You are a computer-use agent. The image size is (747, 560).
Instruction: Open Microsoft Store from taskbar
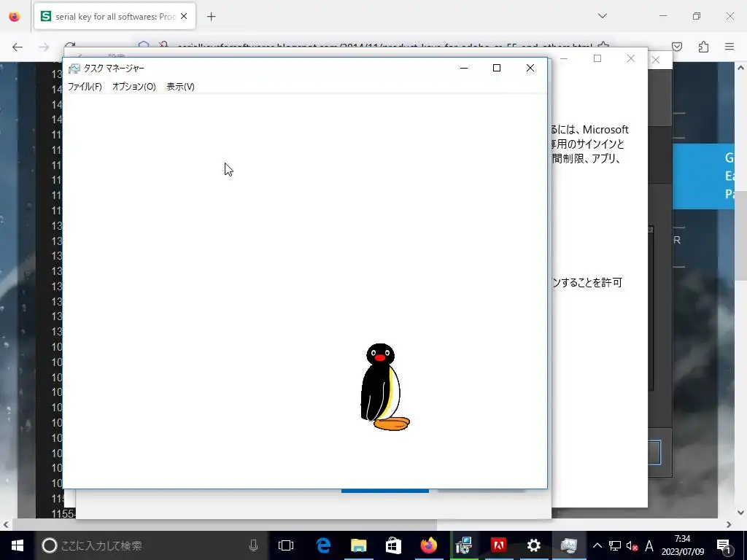click(393, 545)
